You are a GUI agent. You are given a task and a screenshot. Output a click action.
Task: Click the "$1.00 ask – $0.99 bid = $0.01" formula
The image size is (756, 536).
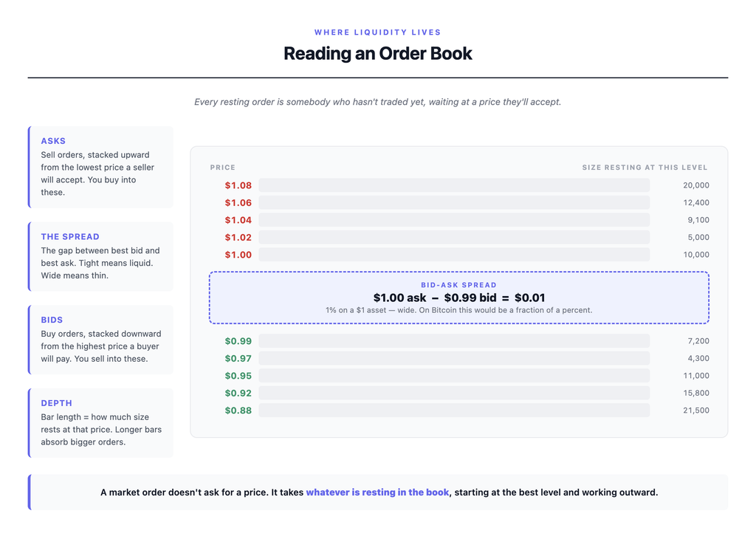pos(459,298)
